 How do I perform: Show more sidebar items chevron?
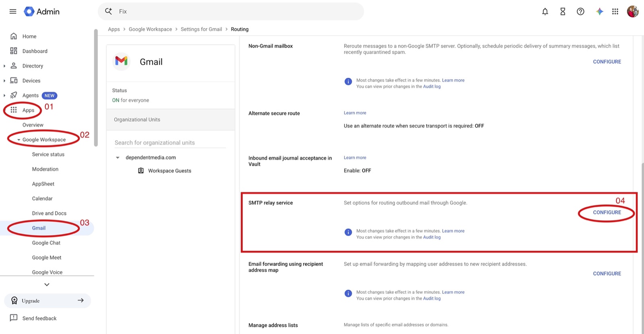(47, 285)
